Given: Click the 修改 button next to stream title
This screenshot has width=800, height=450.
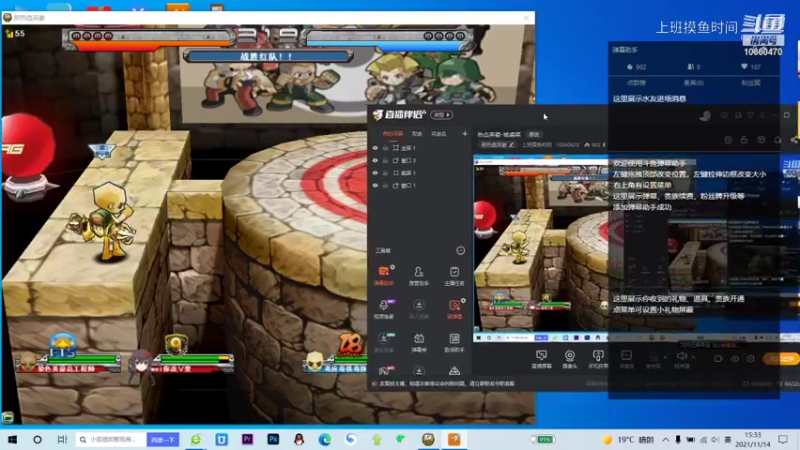Looking at the screenshot, I should [534, 135].
